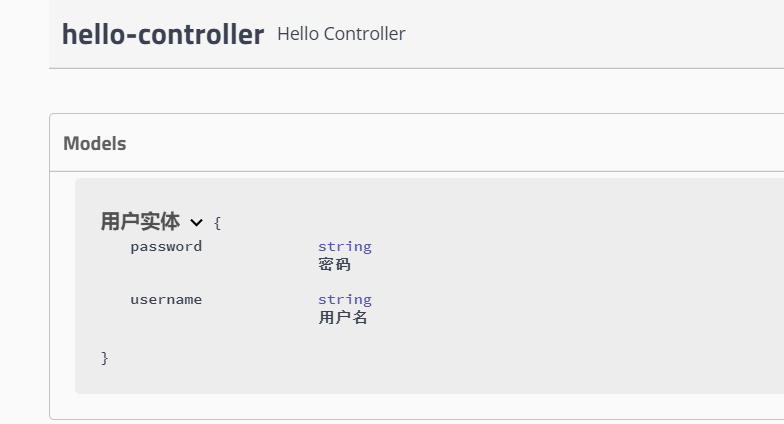This screenshot has width=784, height=424.
Task: Collapse the hello-controller tag section
Action: pos(163,34)
